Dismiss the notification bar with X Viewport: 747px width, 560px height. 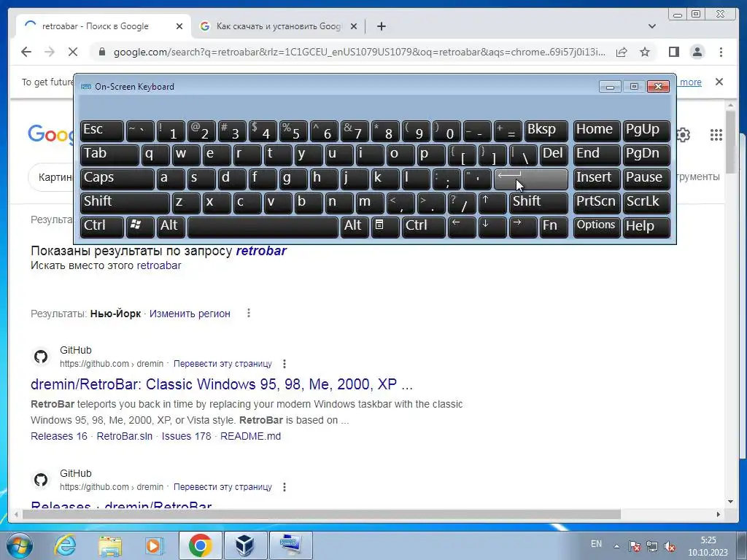click(719, 82)
